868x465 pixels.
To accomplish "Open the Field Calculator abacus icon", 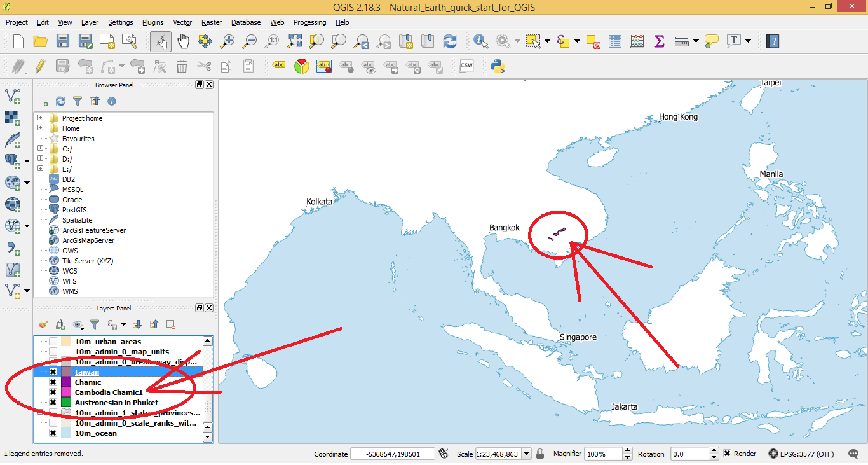I will tap(637, 41).
